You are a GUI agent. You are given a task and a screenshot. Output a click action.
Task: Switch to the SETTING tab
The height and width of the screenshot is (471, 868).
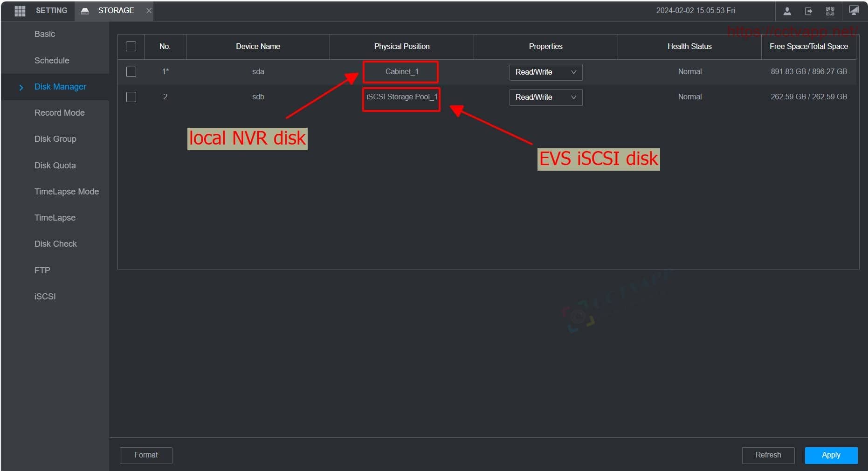pos(51,11)
